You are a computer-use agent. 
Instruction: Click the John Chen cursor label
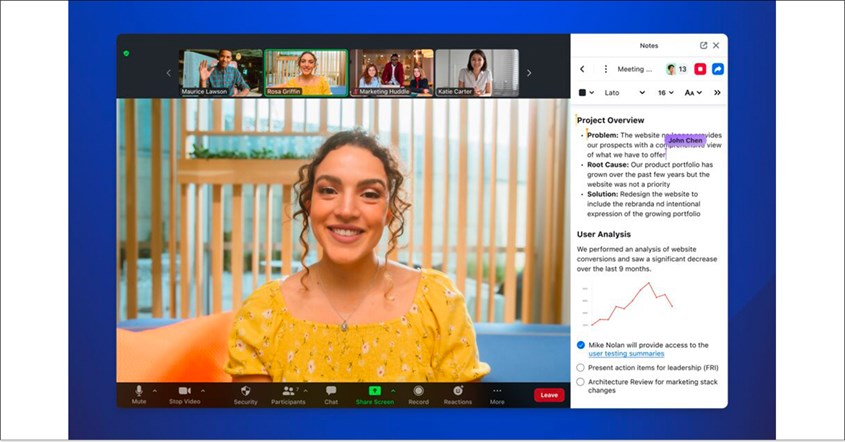685,140
